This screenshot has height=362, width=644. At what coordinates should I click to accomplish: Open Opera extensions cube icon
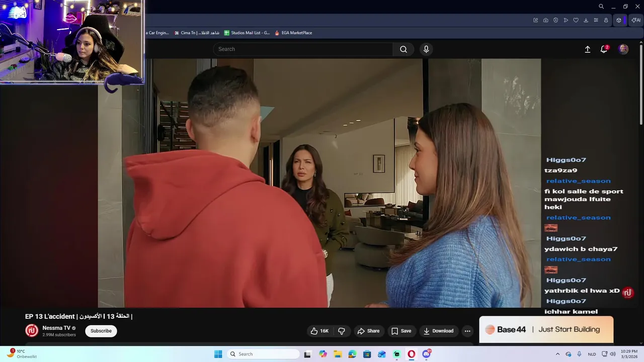619,20
